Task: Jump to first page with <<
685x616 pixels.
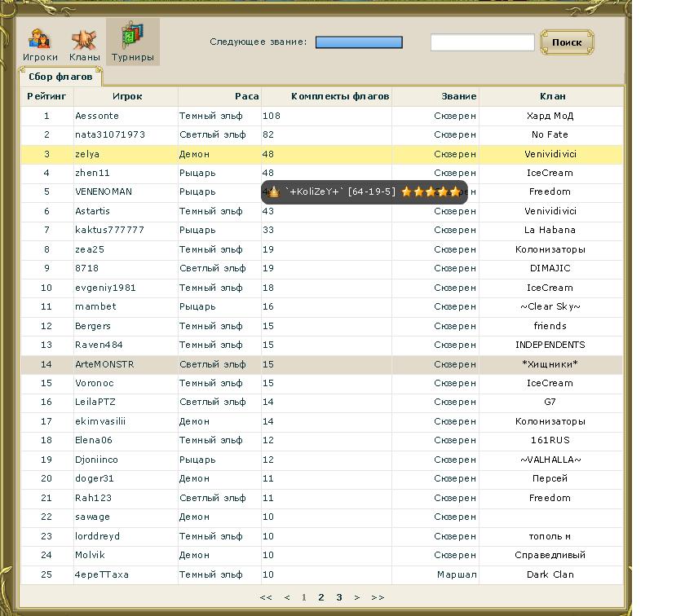Action: 266,597
